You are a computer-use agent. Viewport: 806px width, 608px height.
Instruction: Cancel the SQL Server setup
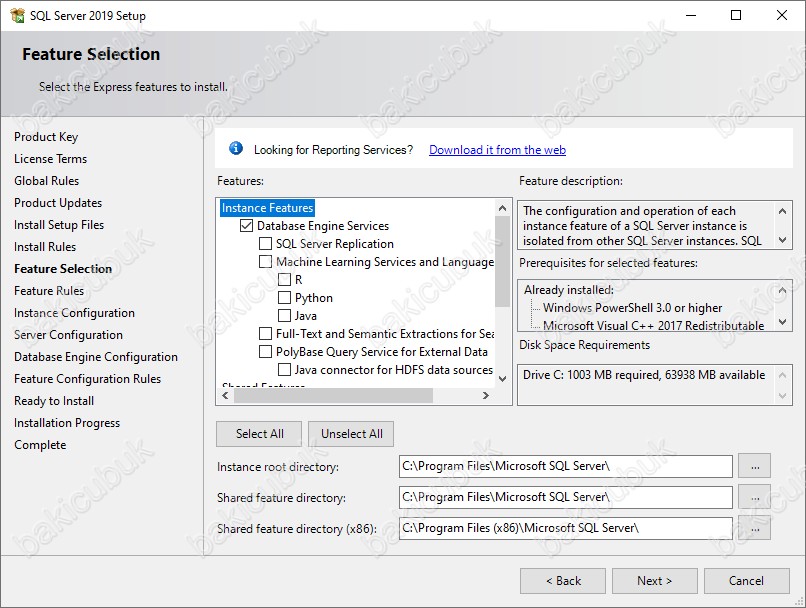click(x=746, y=581)
